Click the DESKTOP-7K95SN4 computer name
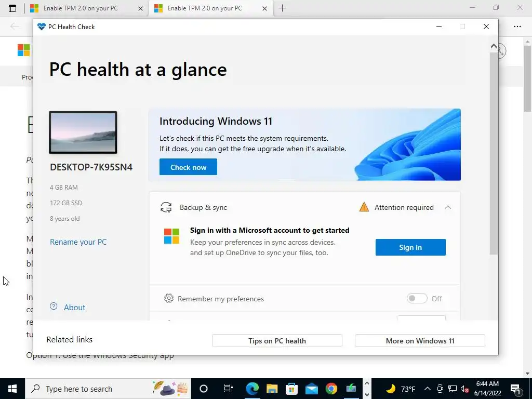 coord(91,167)
